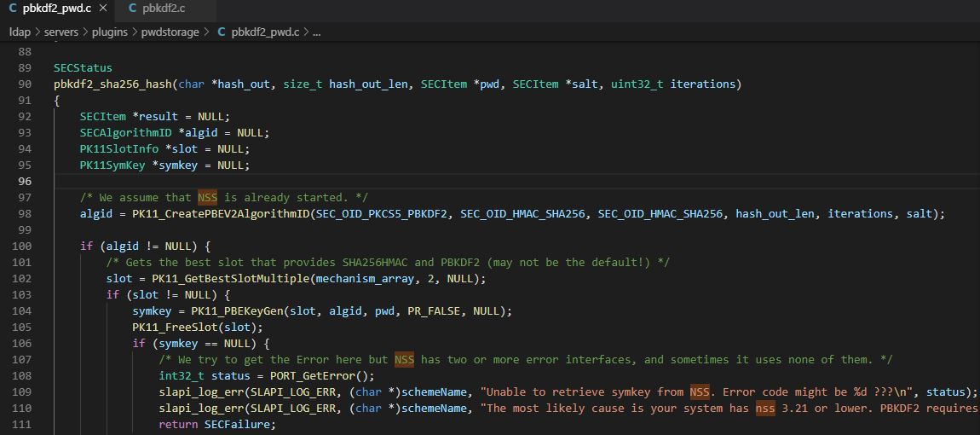The width and height of the screenshot is (980, 435).
Task: Select the pbkdf2_pwd.c editor tab
Action: pyautogui.click(x=57, y=9)
